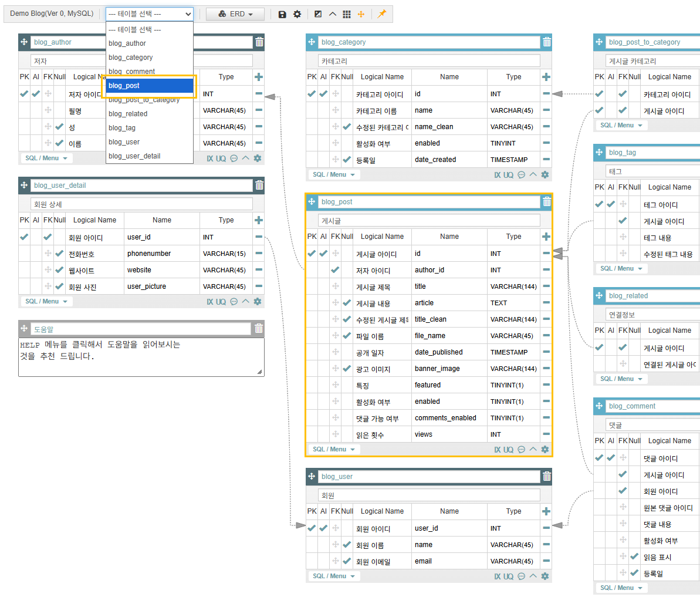Image resolution: width=700 pixels, height=597 pixels.
Task: Toggle Null checkbox for the blog_post article column
Action: click(347, 303)
